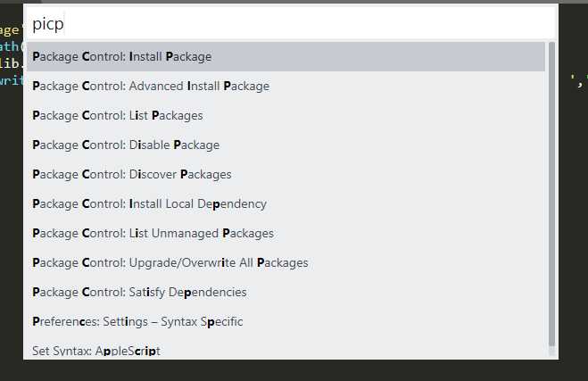Click the partially hidden 'lib.' code text
Screen dimensions: 588x381
[x=13, y=63]
